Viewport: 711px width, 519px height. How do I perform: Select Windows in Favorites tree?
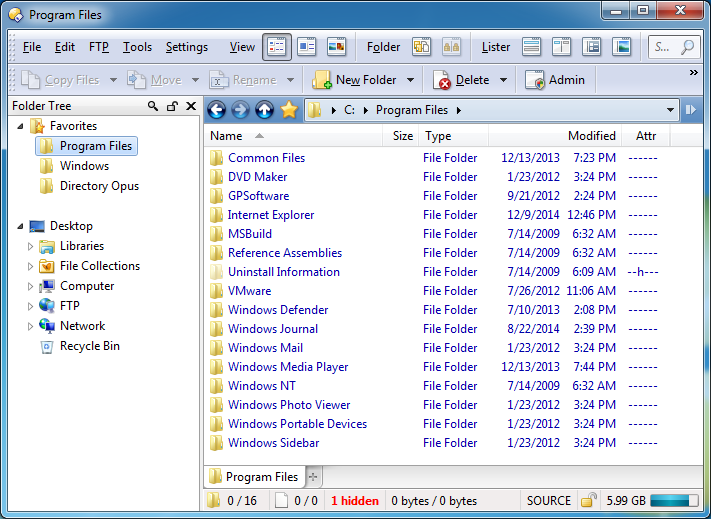point(84,166)
